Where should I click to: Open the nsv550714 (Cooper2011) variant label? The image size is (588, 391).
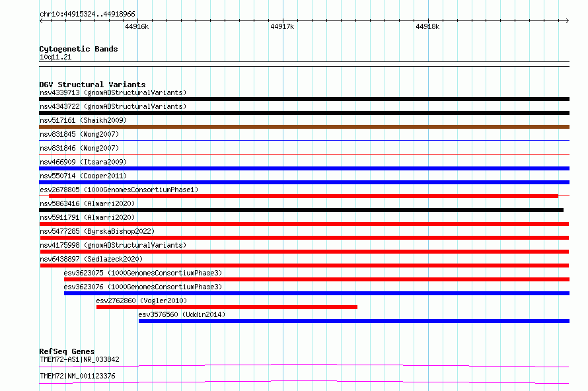click(83, 176)
